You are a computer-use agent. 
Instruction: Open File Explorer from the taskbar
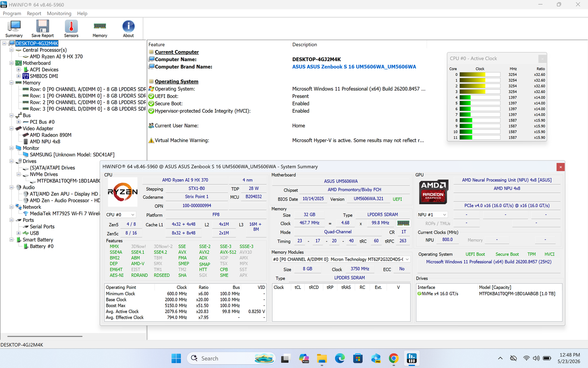[x=322, y=358]
